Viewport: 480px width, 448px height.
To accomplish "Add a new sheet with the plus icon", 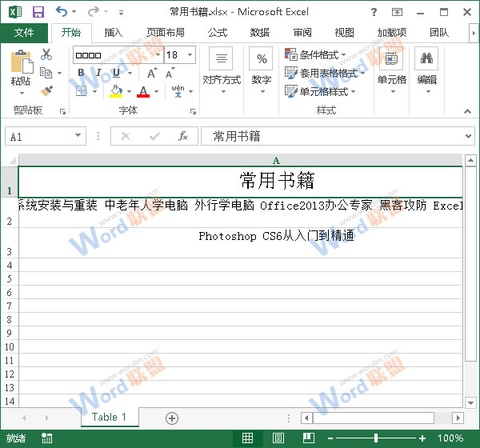I will [x=172, y=418].
